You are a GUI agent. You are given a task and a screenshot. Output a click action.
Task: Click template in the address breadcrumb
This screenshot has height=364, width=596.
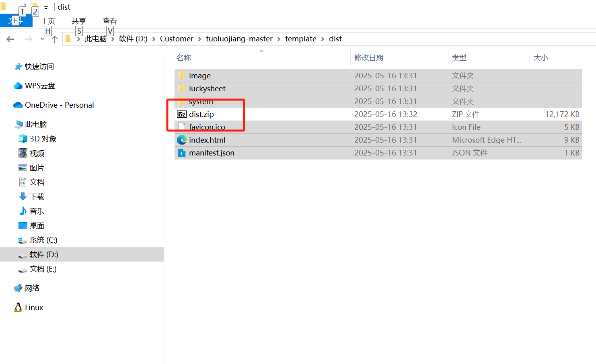pos(300,39)
